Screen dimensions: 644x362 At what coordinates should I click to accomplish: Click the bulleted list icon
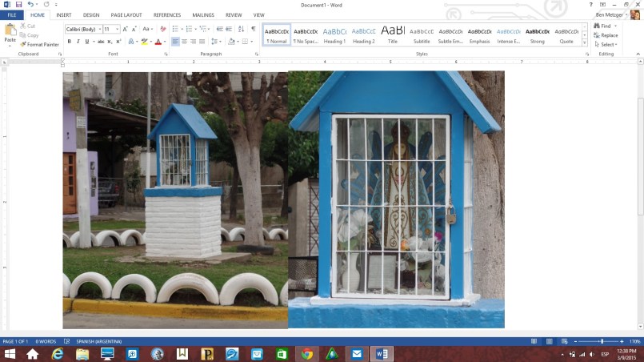tap(176, 29)
